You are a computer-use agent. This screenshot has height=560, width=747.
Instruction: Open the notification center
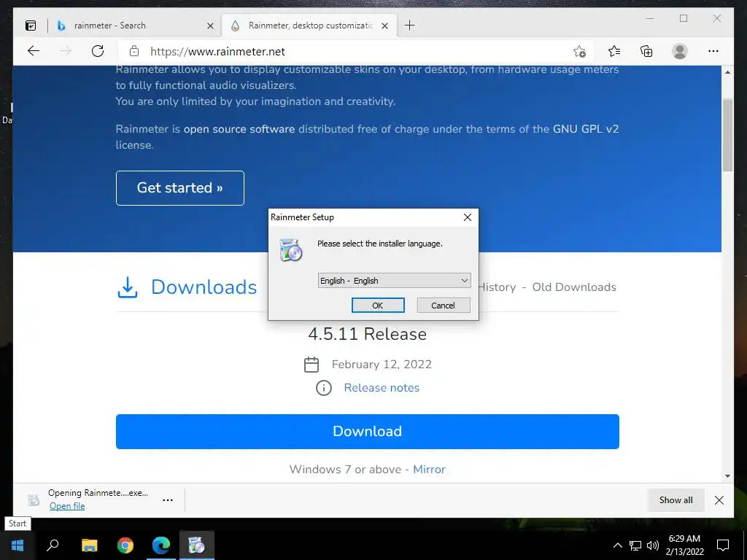(x=723, y=545)
